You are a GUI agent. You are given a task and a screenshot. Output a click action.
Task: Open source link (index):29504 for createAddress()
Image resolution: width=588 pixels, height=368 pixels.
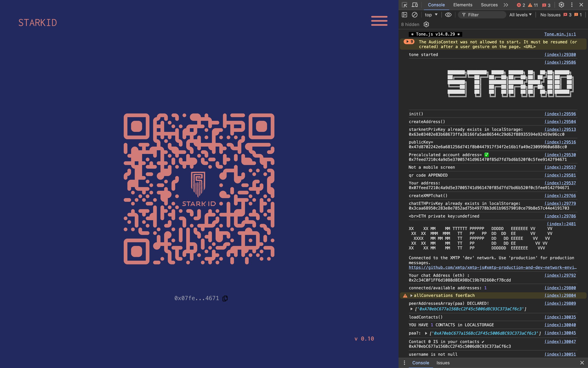pos(560,122)
